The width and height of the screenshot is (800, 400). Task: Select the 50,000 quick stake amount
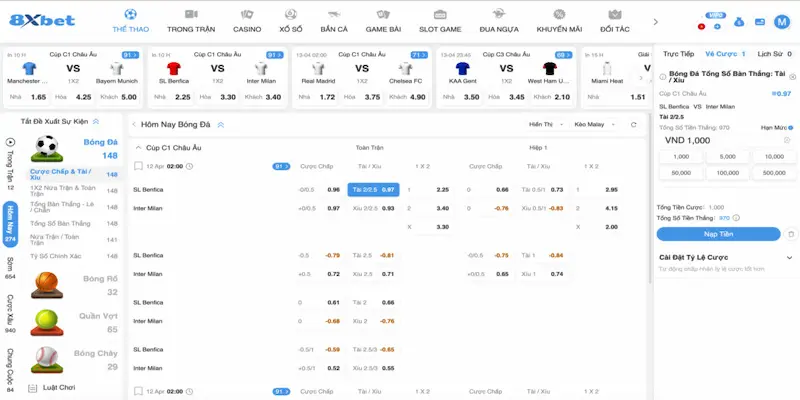pyautogui.click(x=680, y=173)
